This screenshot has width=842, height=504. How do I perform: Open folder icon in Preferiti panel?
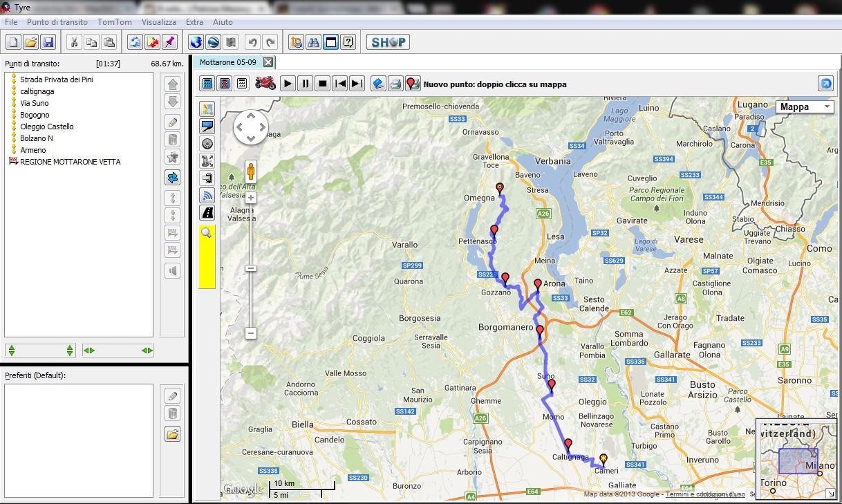click(x=173, y=434)
